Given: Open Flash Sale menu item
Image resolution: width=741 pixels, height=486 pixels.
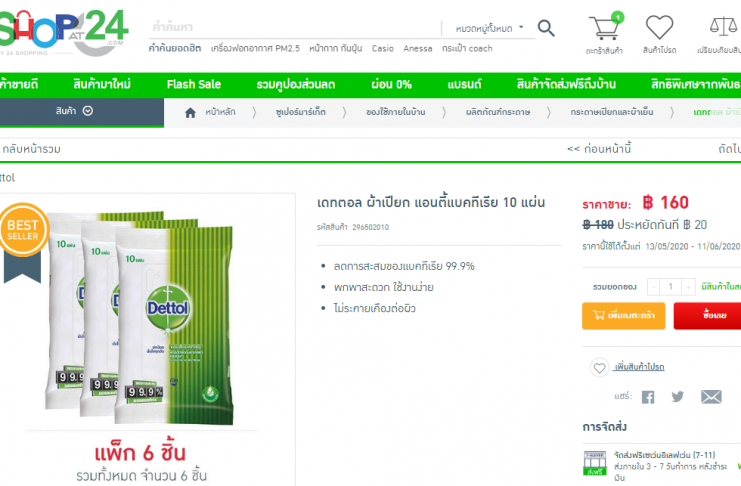Looking at the screenshot, I should click(194, 85).
